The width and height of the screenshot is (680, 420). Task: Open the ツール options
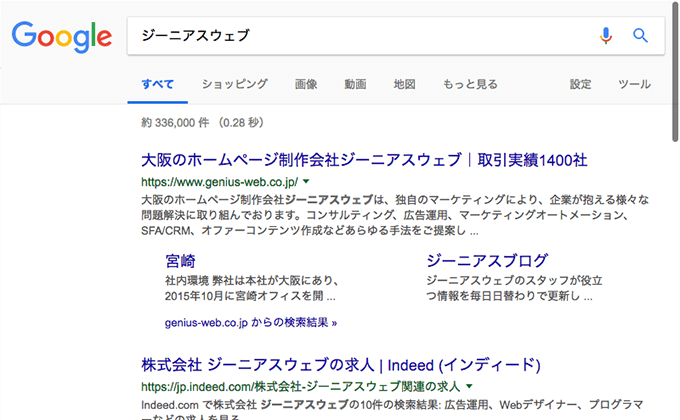pyautogui.click(x=634, y=84)
